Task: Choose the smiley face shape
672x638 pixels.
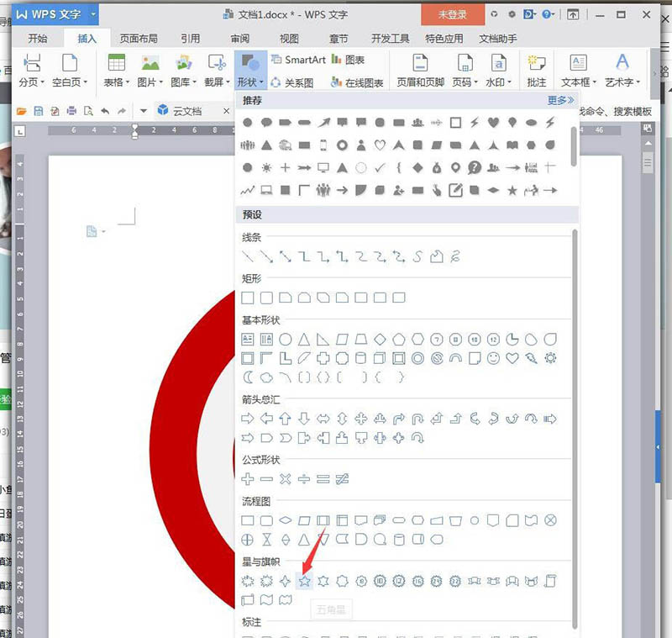Action: point(493,358)
